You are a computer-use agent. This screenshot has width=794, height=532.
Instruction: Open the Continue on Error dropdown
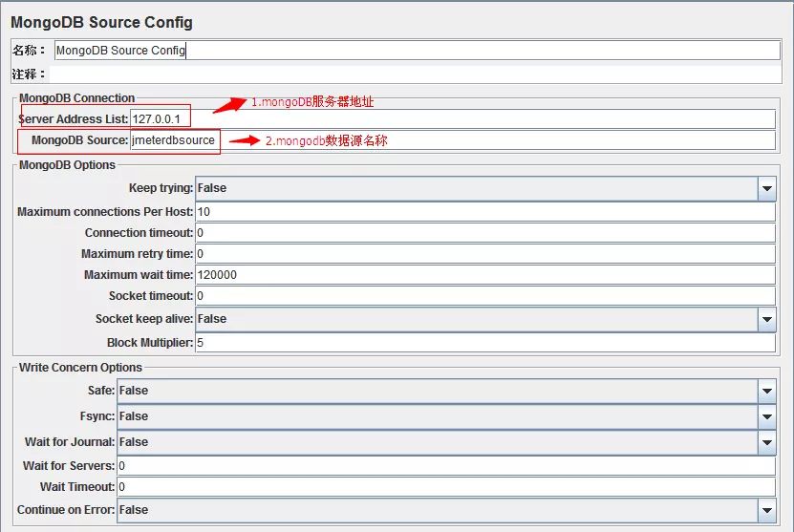446,510
